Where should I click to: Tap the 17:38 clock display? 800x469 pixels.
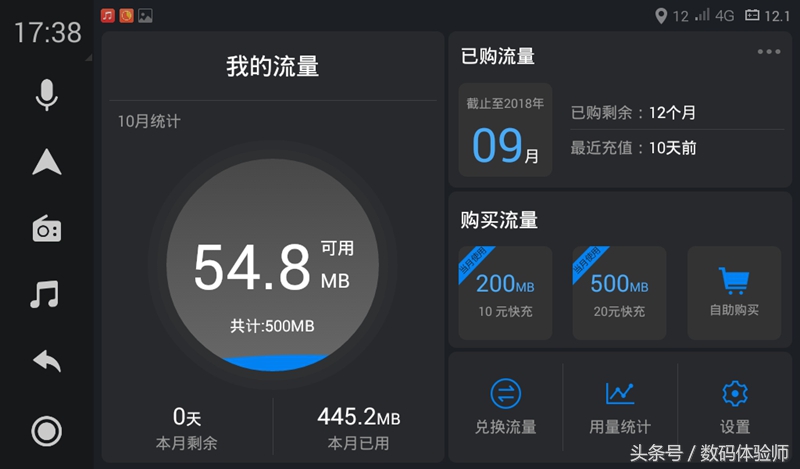click(x=47, y=33)
